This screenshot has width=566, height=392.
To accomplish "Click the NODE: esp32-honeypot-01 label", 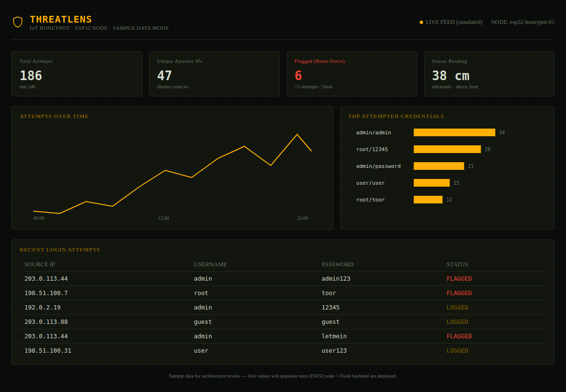I will coord(522,22).
